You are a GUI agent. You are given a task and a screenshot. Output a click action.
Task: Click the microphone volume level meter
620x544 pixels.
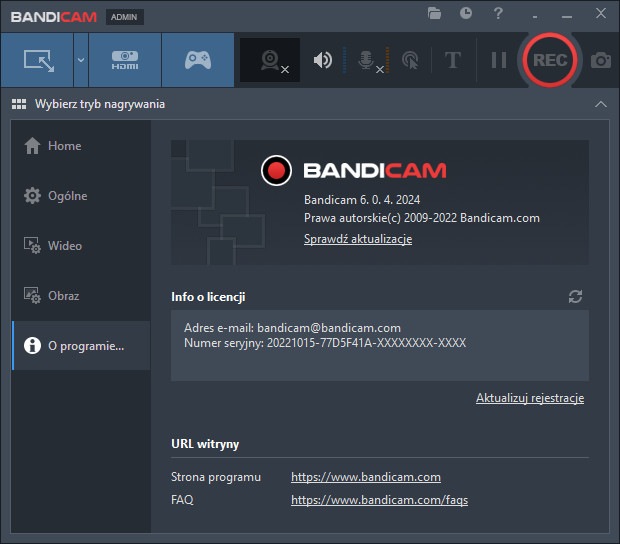coord(388,60)
